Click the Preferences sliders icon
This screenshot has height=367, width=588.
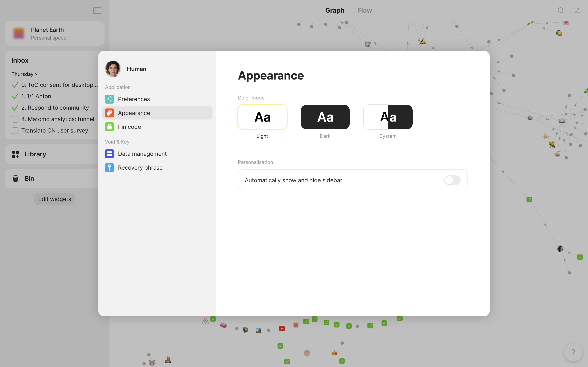(109, 99)
